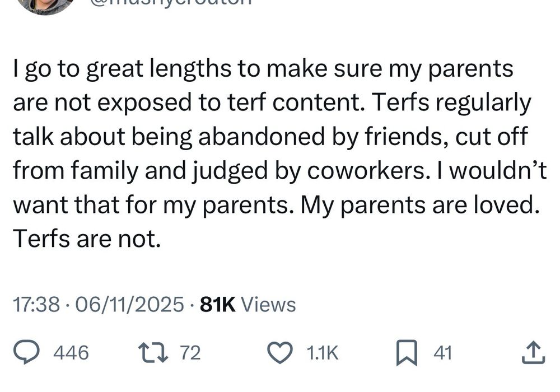Click the 17:38 timestamp
The height and width of the screenshot is (392, 560).
pyautogui.click(x=36, y=305)
